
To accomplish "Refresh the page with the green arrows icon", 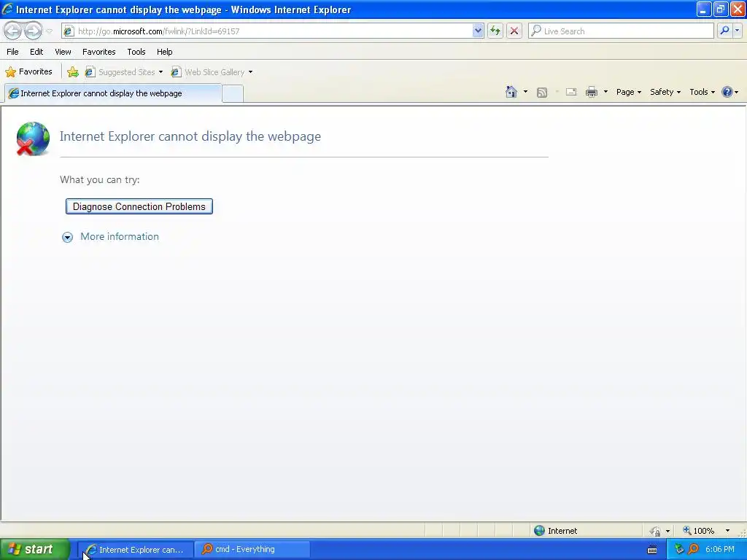I will (x=495, y=31).
